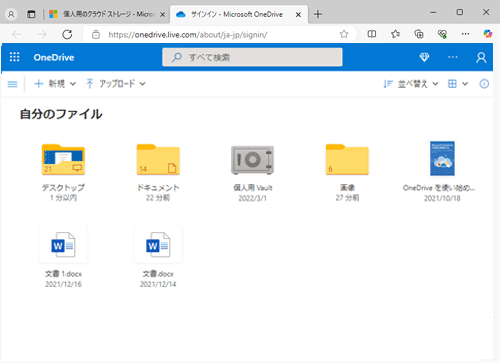Close the サインイン - Microsoft OneDrive tab
Viewport: 500px width, 363px height.
[298, 15]
